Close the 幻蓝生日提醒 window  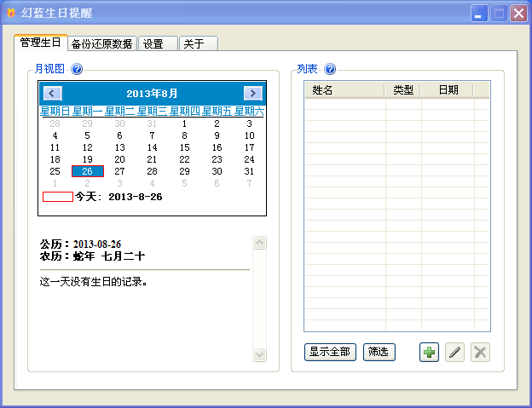518,14
